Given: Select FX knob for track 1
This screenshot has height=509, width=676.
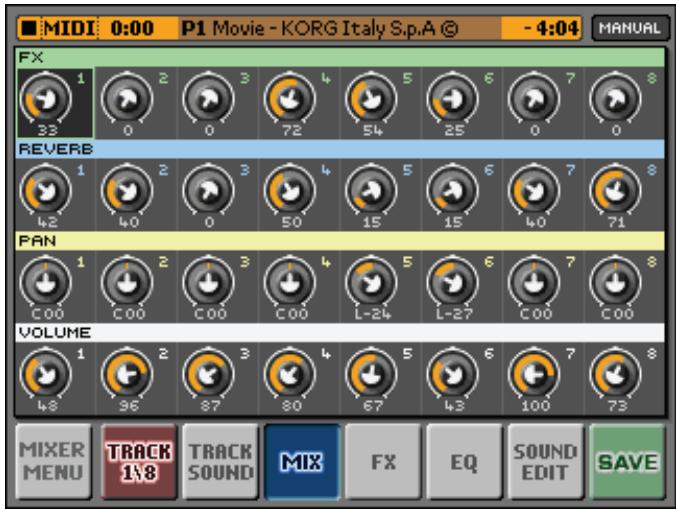Looking at the screenshot, I should 46,99.
